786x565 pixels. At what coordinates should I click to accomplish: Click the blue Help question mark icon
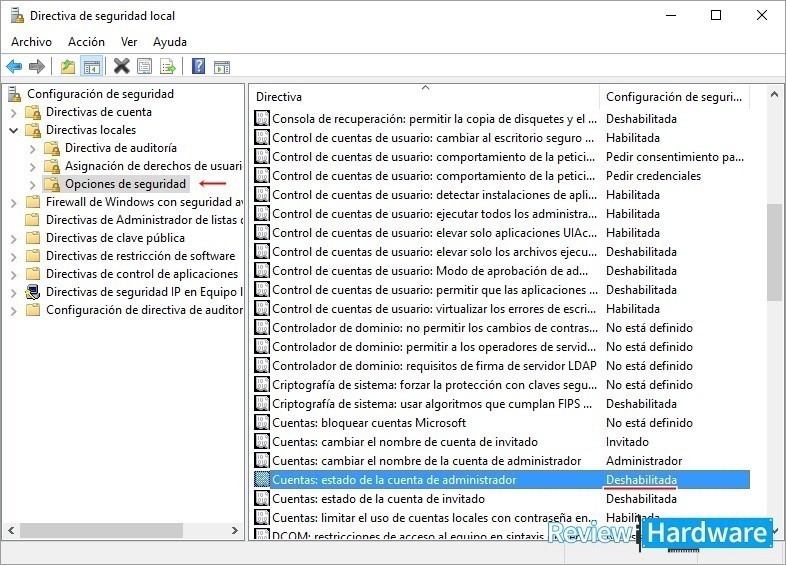click(x=198, y=67)
